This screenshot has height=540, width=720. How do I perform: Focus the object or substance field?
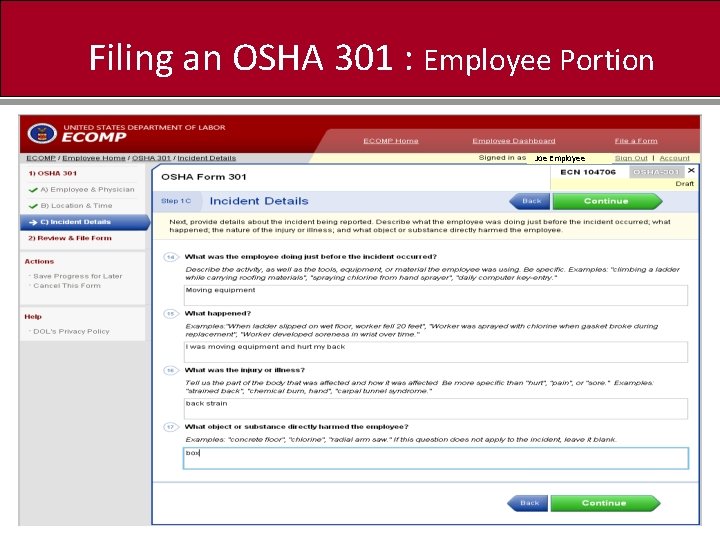(x=436, y=458)
